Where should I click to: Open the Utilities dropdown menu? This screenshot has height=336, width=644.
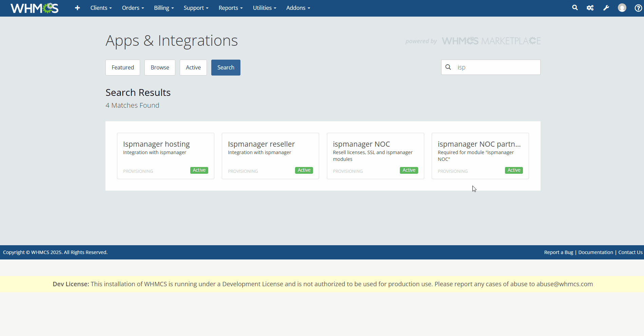point(264,8)
